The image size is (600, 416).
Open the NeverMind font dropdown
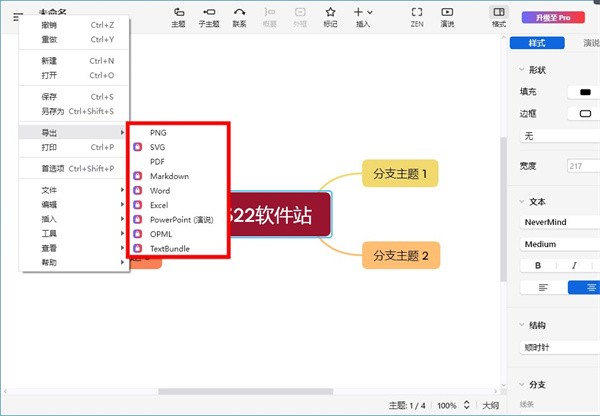click(x=558, y=222)
